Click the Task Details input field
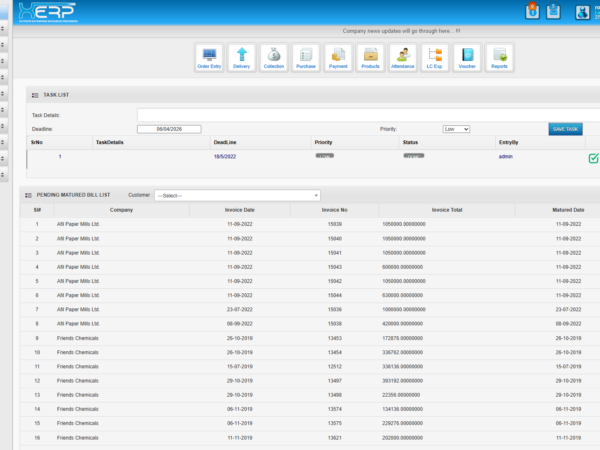This screenshot has width=600, height=450. 368,115
